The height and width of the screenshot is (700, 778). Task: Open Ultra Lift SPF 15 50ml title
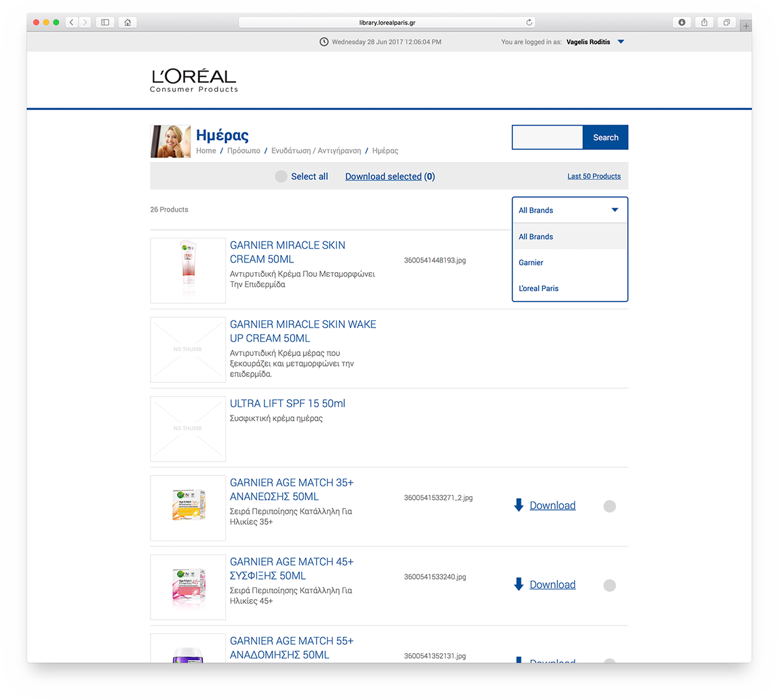[x=287, y=404]
